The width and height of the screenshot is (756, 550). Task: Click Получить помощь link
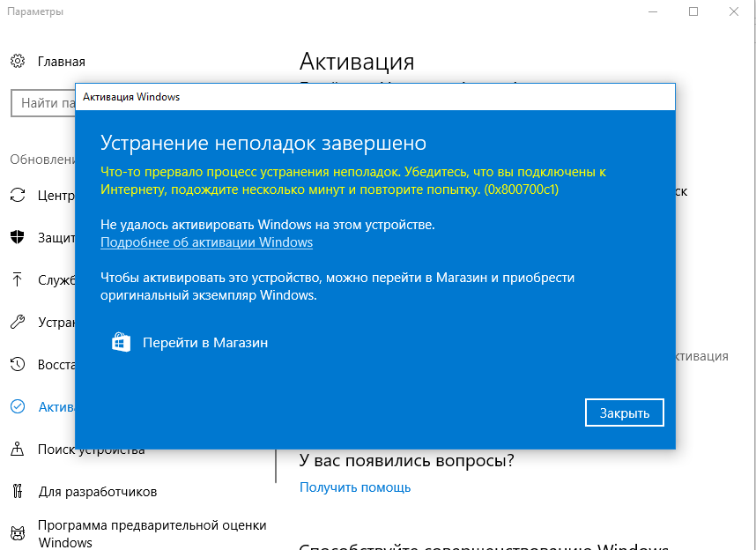tap(355, 487)
